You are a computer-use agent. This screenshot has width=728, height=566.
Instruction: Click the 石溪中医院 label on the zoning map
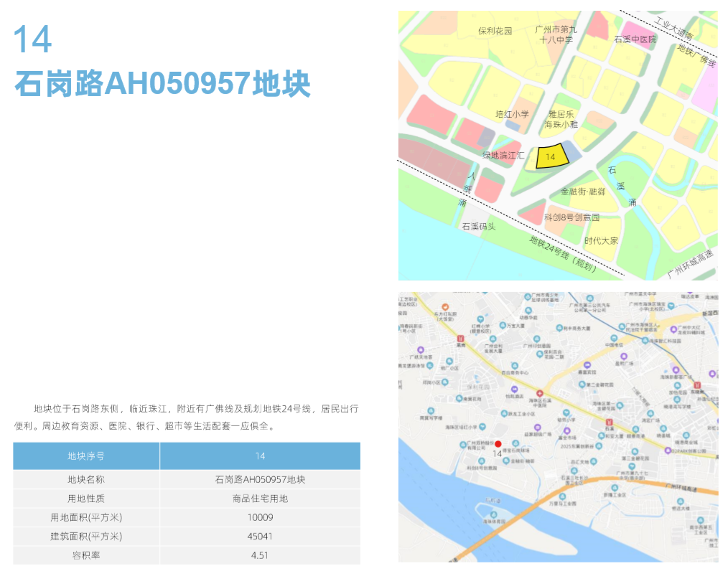pyautogui.click(x=635, y=39)
